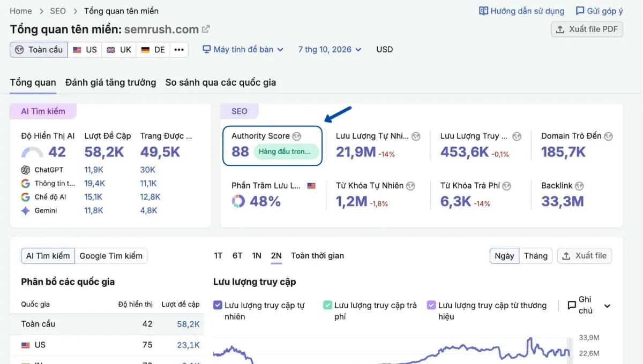Image resolution: width=643 pixels, height=364 pixels.
Task: Click the donut chart icon beside 48%
Action: click(x=238, y=201)
